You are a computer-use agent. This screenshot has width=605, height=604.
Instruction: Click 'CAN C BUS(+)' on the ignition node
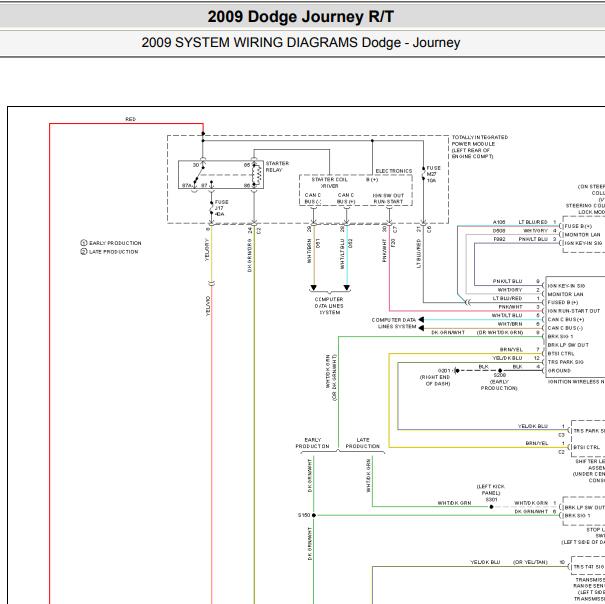click(x=566, y=319)
